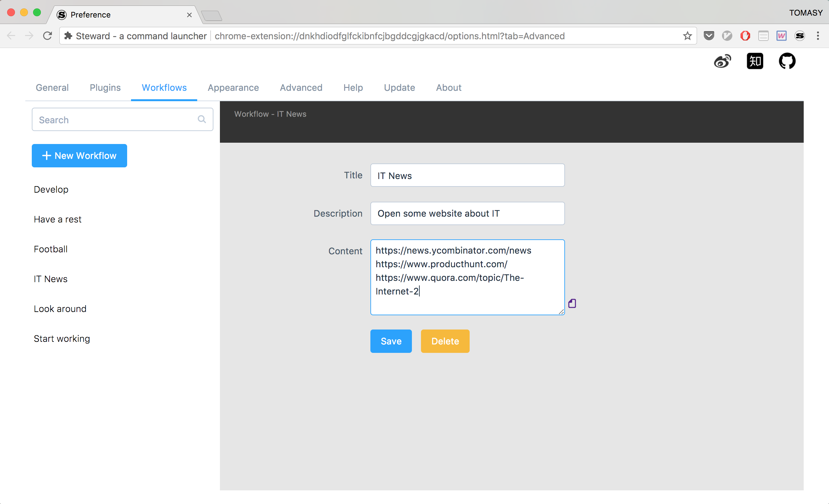
Task: Click the bookmark star icon
Action: pyautogui.click(x=687, y=36)
